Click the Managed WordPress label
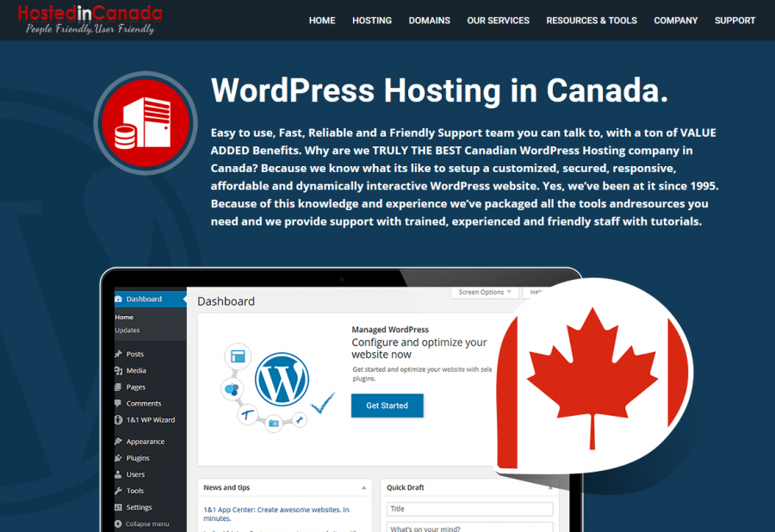 pos(390,330)
